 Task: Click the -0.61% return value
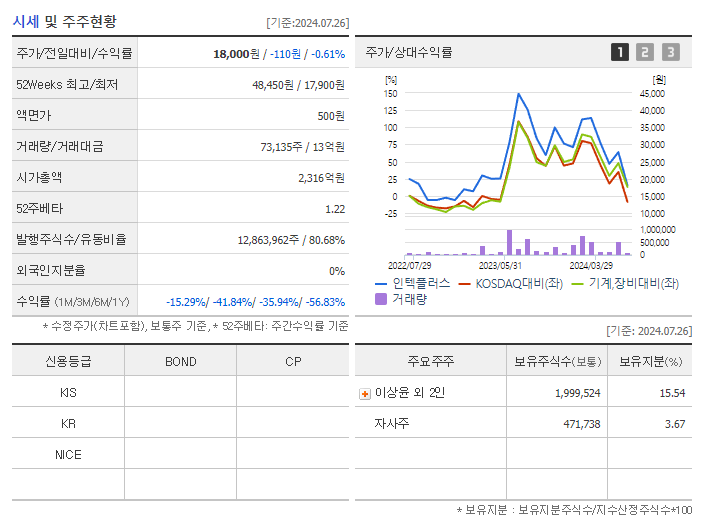point(328,54)
